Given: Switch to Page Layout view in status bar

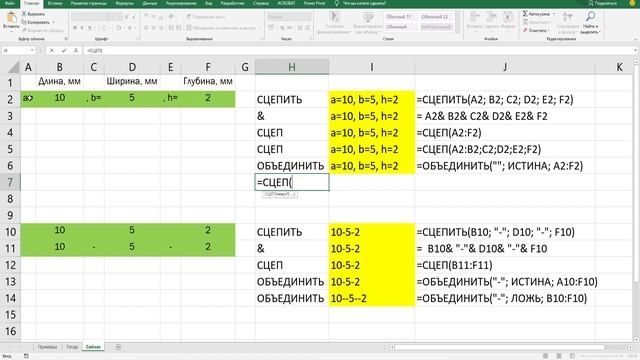Looking at the screenshot, I should (x=559, y=356).
